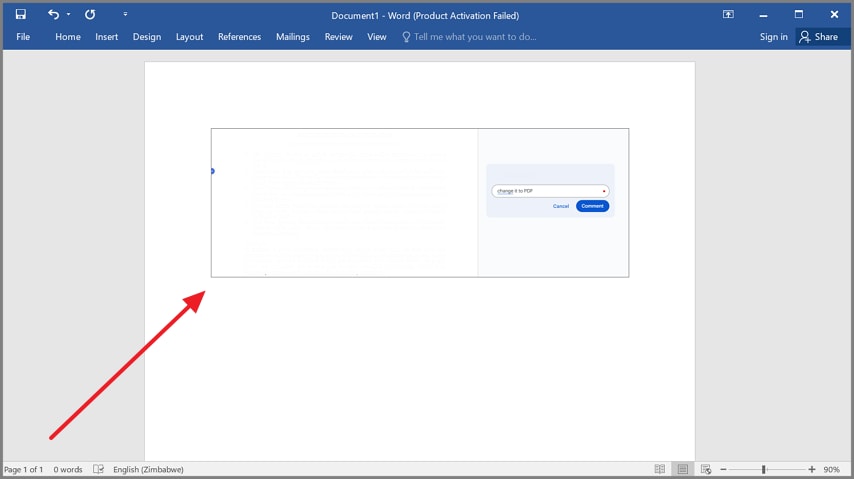Open the File menu
Viewport: 854px width, 479px height.
click(x=23, y=37)
